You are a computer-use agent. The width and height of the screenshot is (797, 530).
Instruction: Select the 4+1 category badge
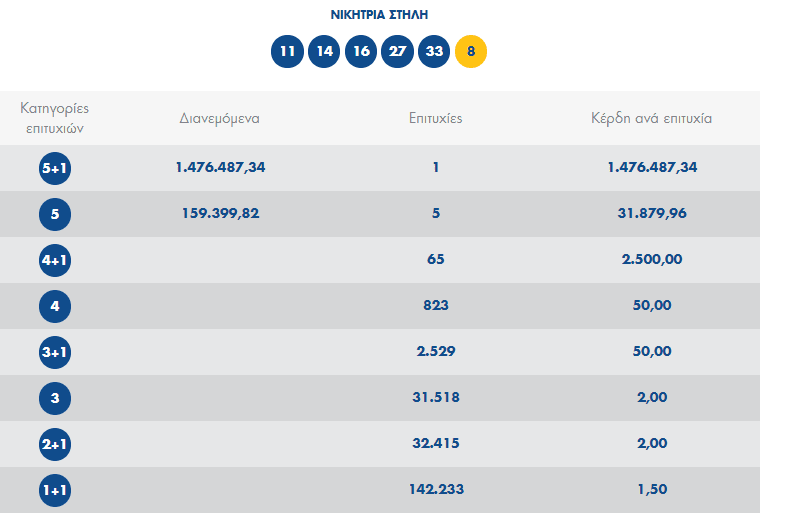55,260
